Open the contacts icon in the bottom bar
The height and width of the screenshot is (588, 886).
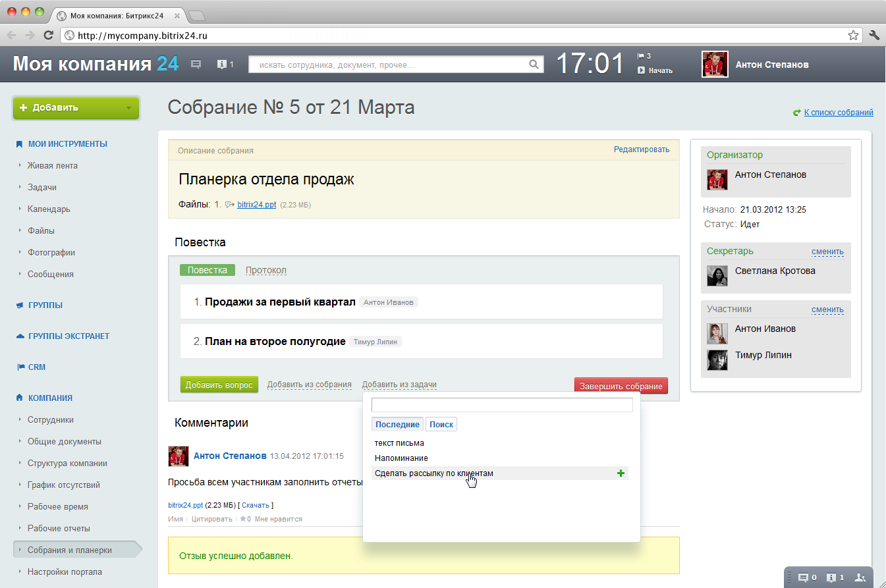pos(860,577)
